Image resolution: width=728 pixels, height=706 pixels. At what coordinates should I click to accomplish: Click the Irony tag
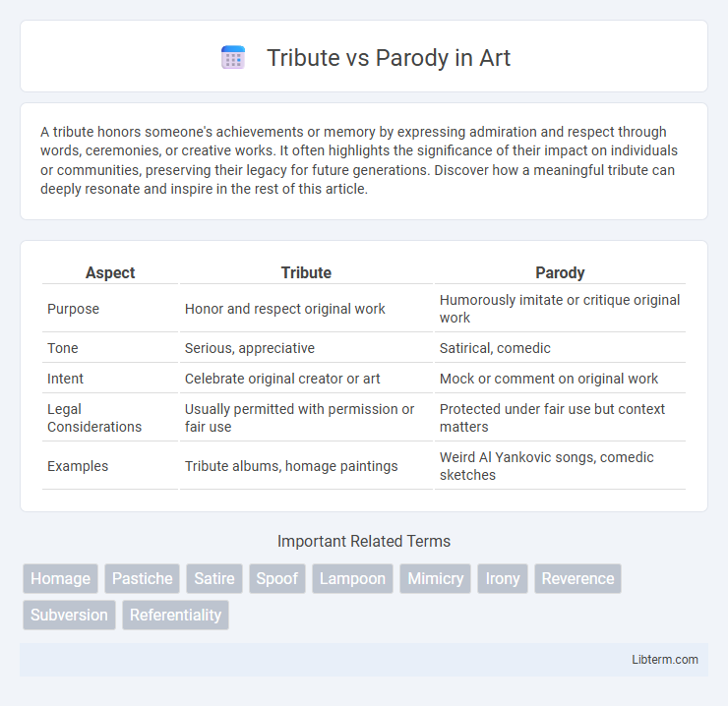[x=503, y=578]
